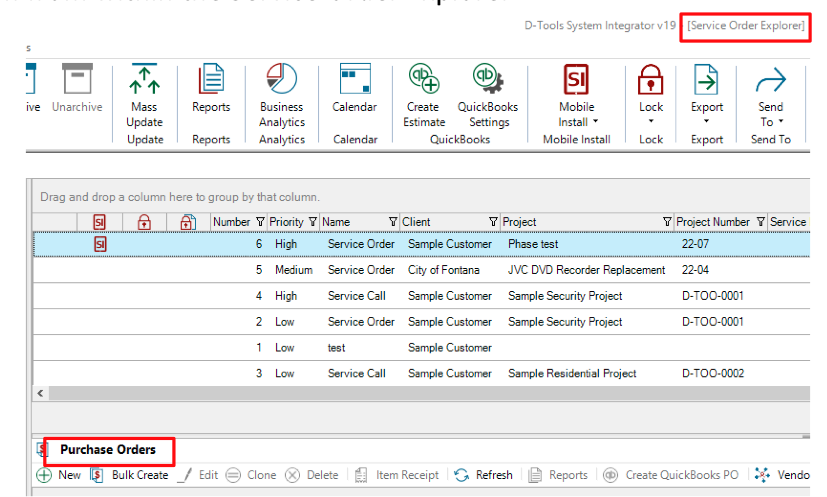Click the horizontal scrollbar track
This screenshot has height=497, width=827.
pos(429,394)
